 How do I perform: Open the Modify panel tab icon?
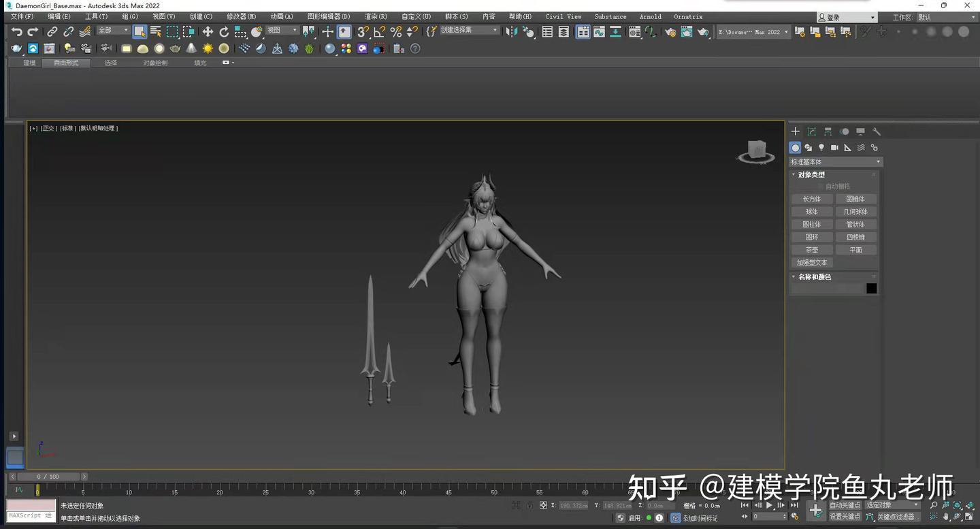click(x=811, y=131)
